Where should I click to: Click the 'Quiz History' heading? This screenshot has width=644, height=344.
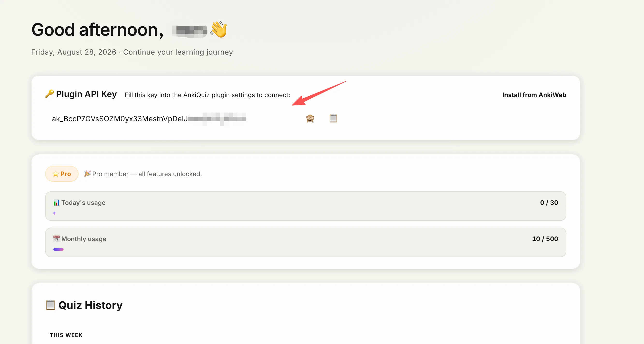click(90, 305)
